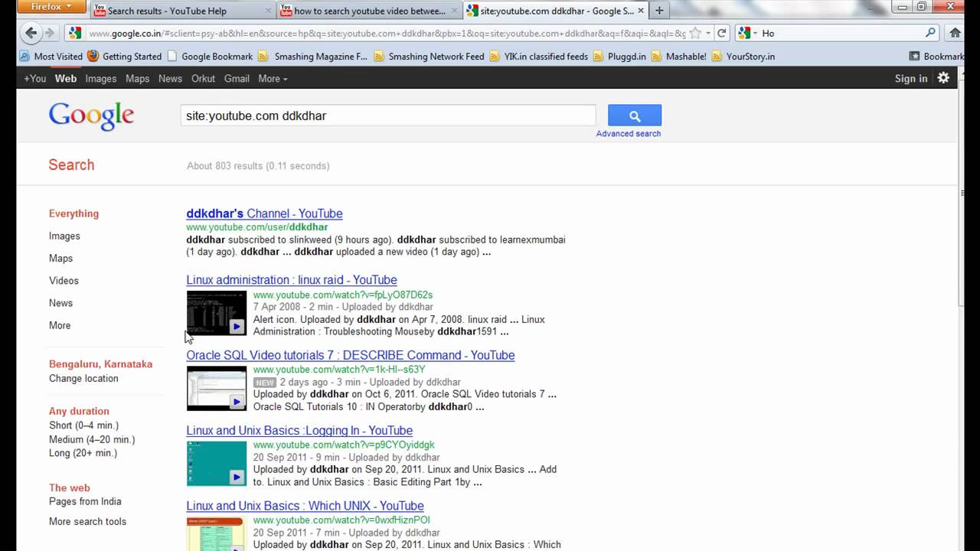Go forward one page
Viewport: 980px width, 551px height.
50,33
